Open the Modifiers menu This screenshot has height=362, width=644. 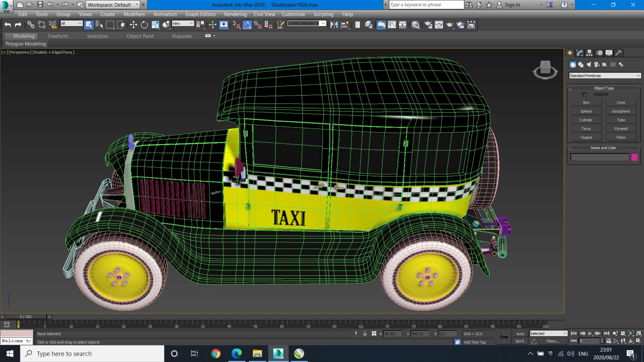point(134,14)
